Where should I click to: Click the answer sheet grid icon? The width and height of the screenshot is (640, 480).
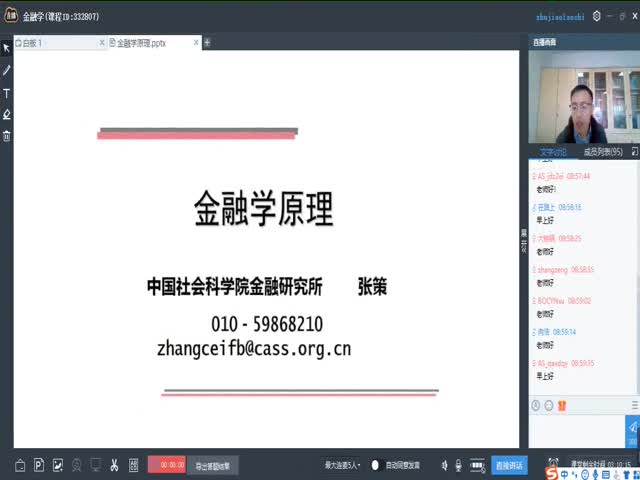[x=133, y=465]
